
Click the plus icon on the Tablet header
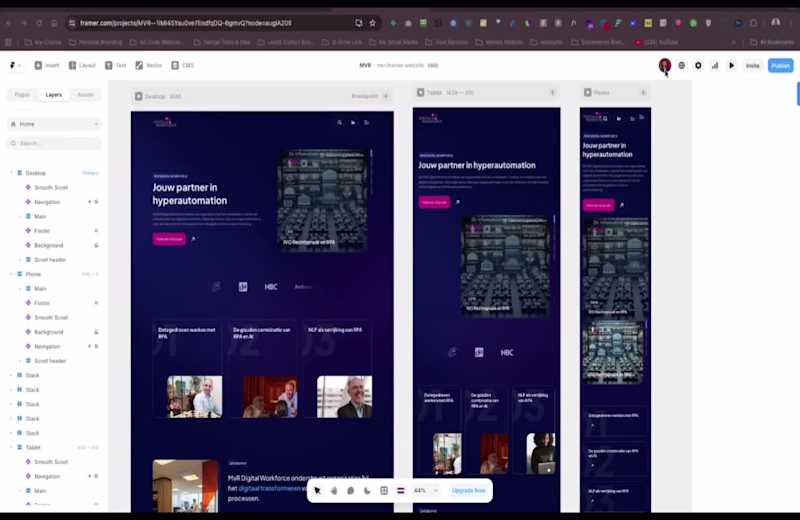[x=552, y=92]
